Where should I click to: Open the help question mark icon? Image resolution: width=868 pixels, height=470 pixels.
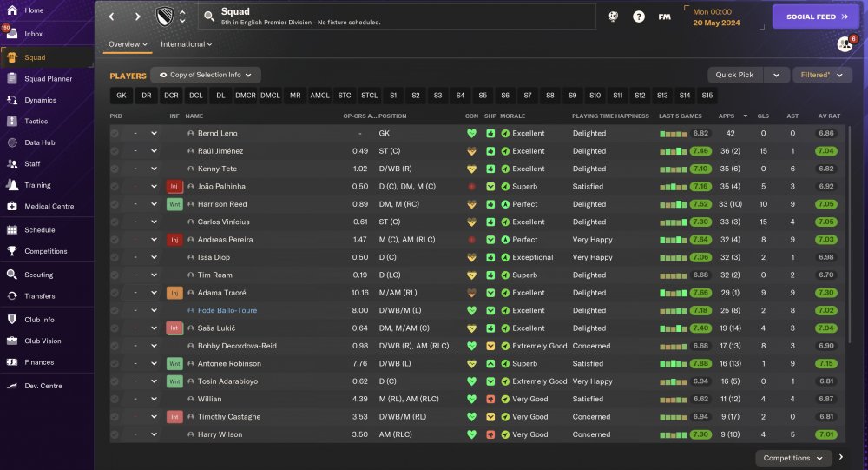point(639,17)
